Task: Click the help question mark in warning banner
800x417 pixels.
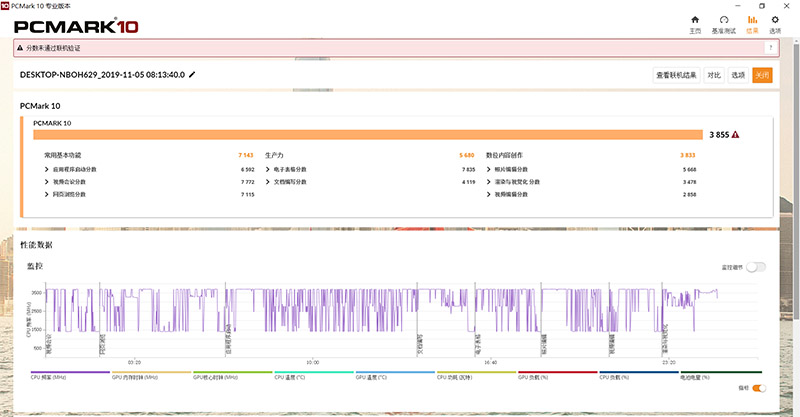Action: coord(771,48)
